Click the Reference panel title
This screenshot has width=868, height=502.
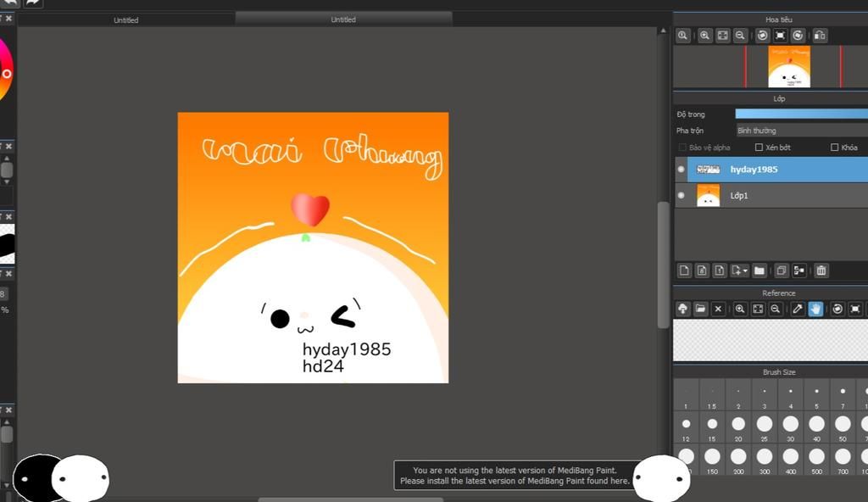779,293
